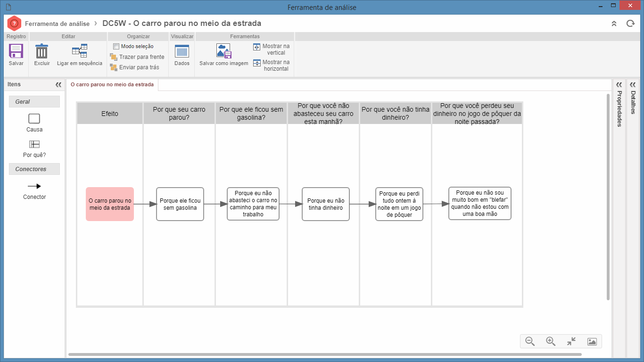Click the horizontal scrollbar at the bottom
The height and width of the screenshot is (362, 644).
(x=325, y=354)
